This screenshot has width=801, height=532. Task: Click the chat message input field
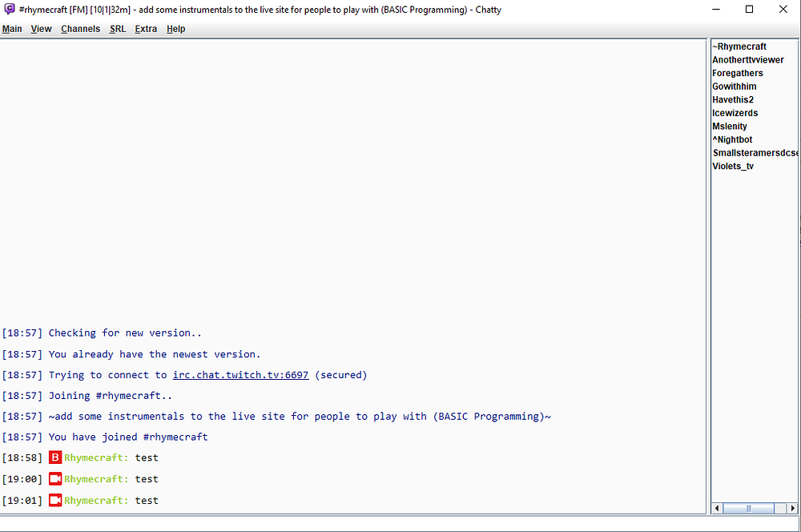pyautogui.click(x=398, y=524)
